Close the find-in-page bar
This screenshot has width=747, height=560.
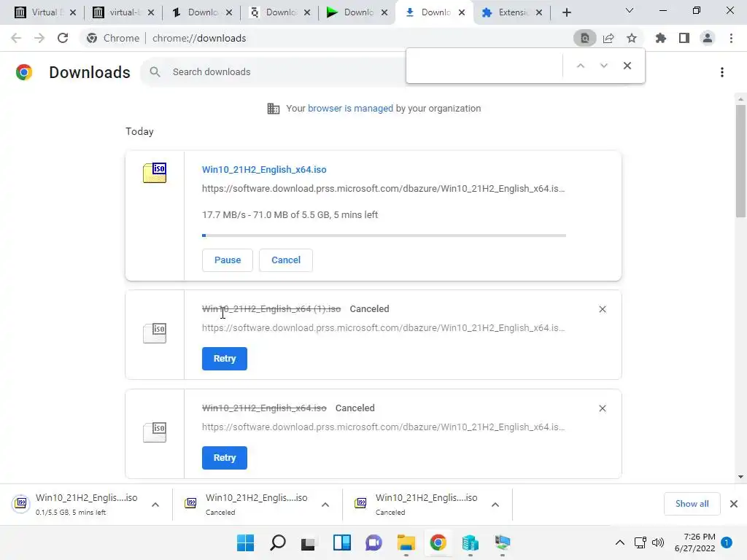(627, 66)
